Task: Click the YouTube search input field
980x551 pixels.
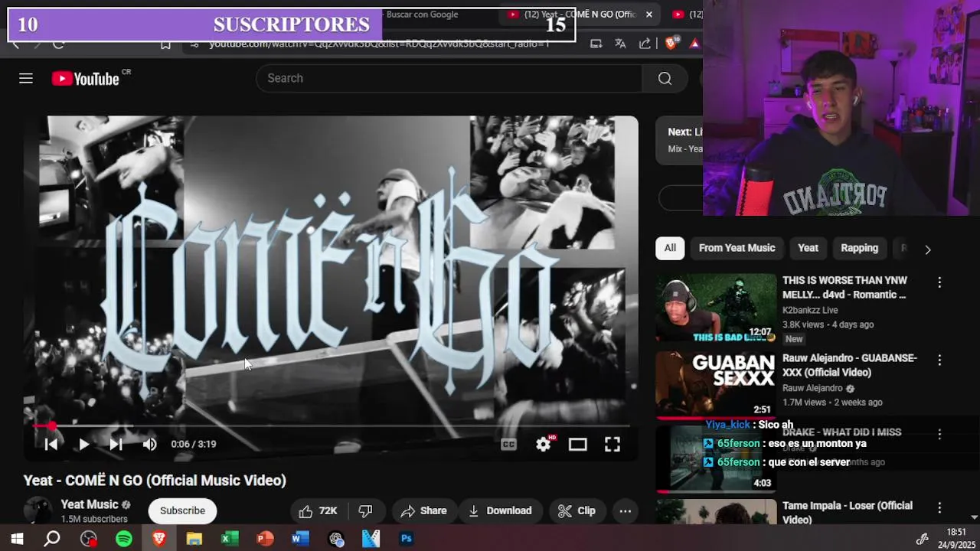Action: point(449,78)
